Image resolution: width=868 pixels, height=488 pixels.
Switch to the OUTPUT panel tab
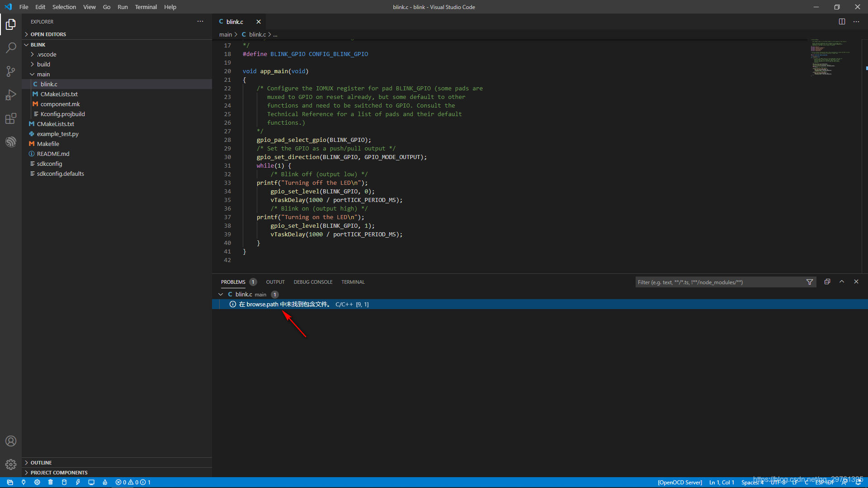coord(275,282)
